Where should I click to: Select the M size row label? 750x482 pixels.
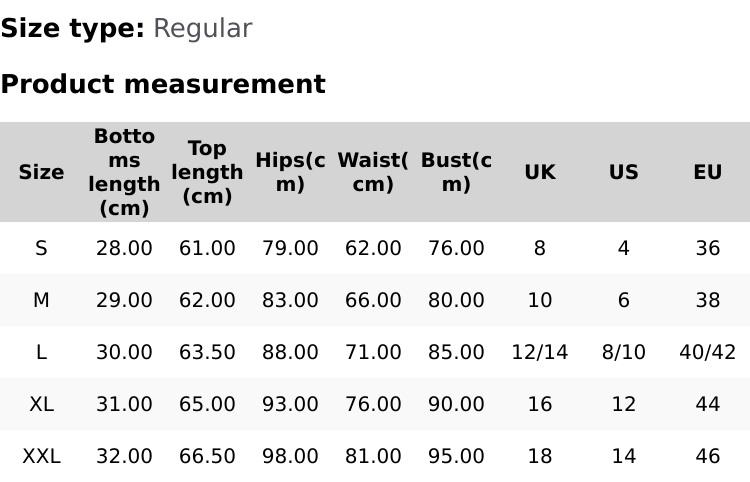click(41, 300)
